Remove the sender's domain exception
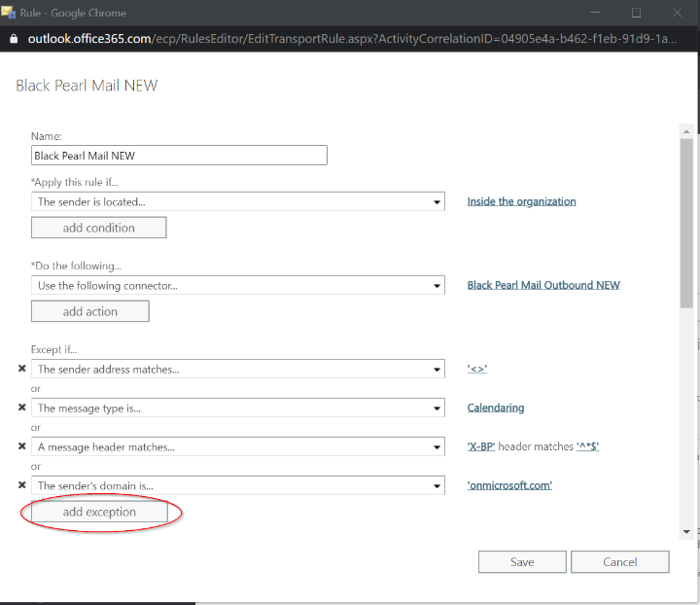The height and width of the screenshot is (605, 700). tap(21, 484)
